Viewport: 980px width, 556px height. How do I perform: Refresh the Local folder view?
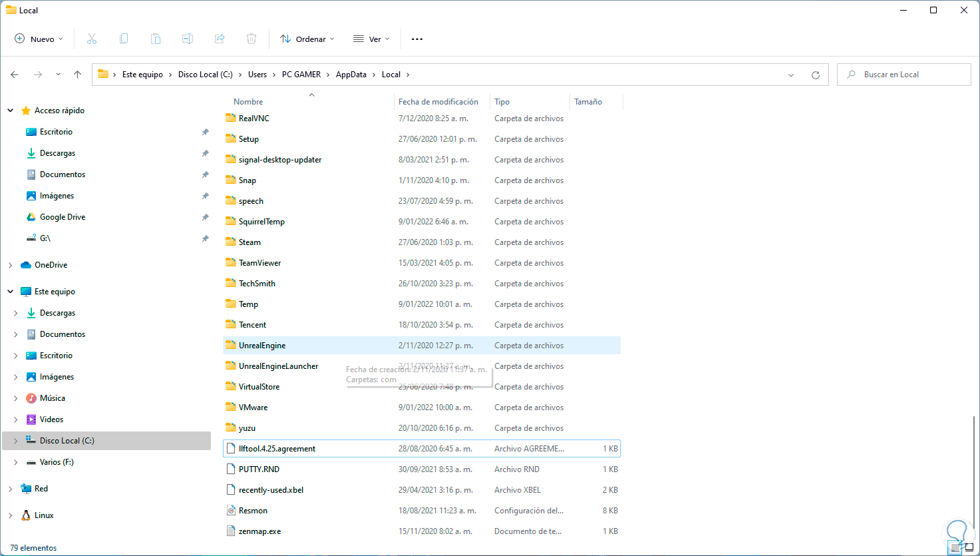point(816,75)
